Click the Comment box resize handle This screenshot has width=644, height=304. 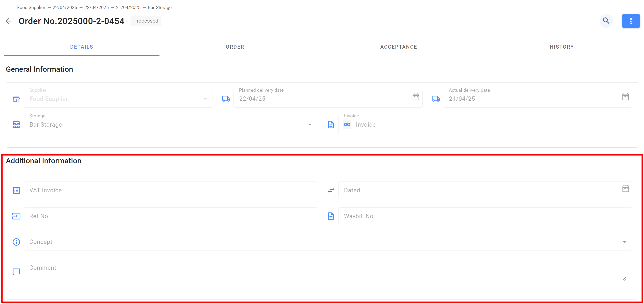pyautogui.click(x=624, y=279)
